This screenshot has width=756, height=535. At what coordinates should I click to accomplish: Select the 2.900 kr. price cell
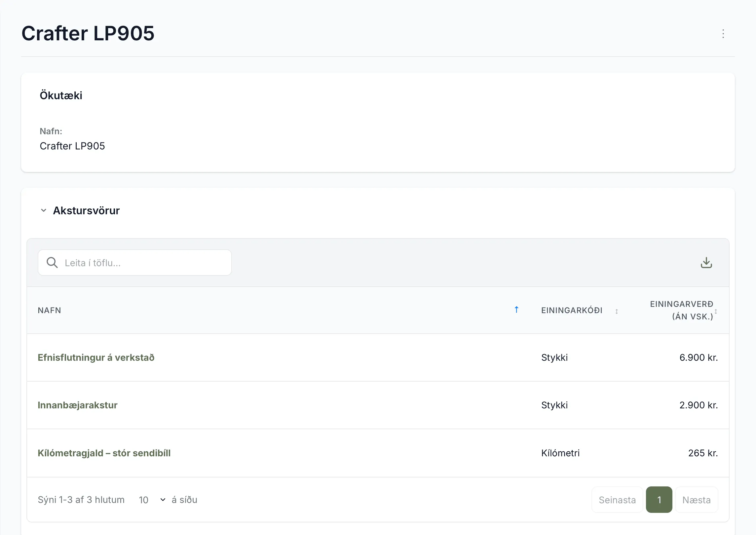click(x=699, y=405)
